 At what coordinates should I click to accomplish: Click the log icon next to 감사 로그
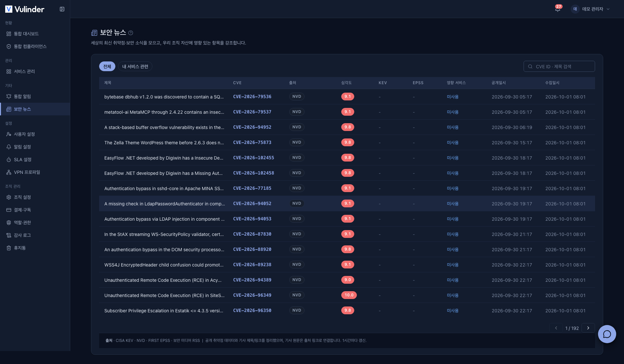9,235
